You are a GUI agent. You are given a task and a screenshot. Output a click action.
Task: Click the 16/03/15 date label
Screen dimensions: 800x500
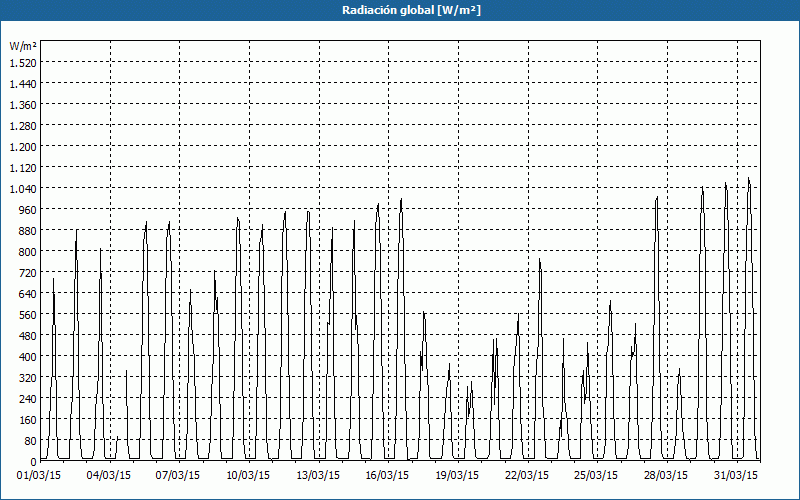coord(387,476)
